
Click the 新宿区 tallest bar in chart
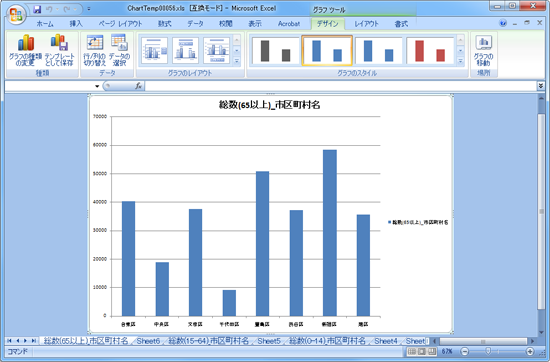click(330, 233)
